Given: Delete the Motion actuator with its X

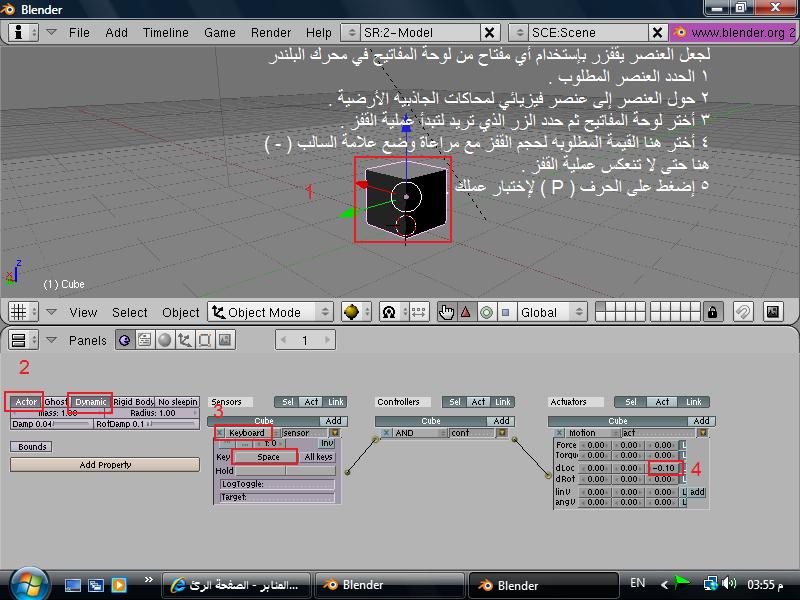Looking at the screenshot, I should (560, 433).
